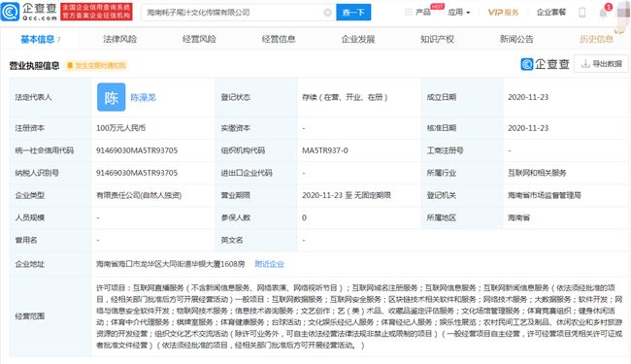Select 营业期限 value 2020-11-23 至 无固定期限
Image resolution: width=631 pixels, height=364 pixels.
click(347, 195)
